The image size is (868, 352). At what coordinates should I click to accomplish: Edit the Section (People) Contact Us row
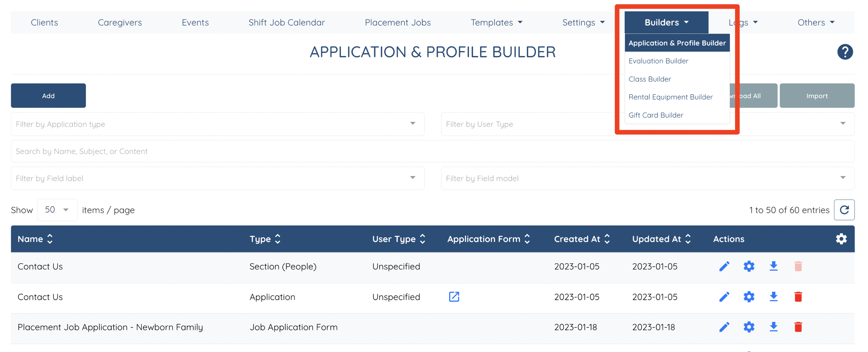(x=724, y=266)
